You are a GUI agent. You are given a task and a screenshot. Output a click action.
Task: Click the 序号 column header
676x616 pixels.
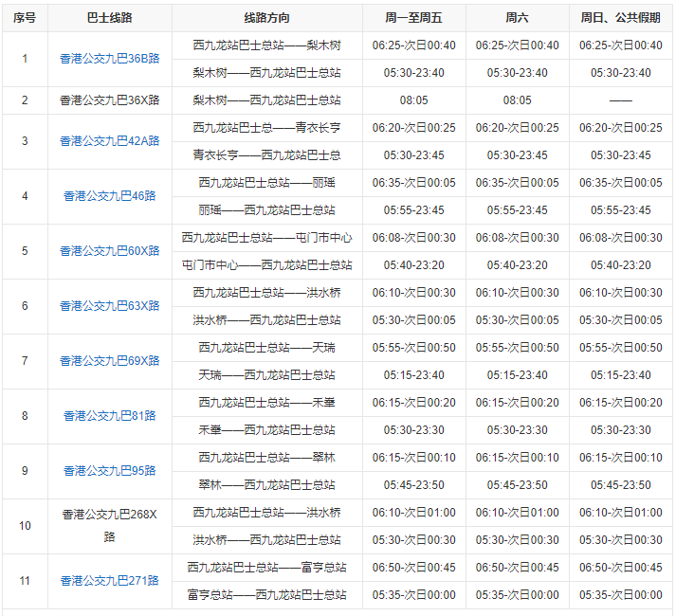(25, 18)
